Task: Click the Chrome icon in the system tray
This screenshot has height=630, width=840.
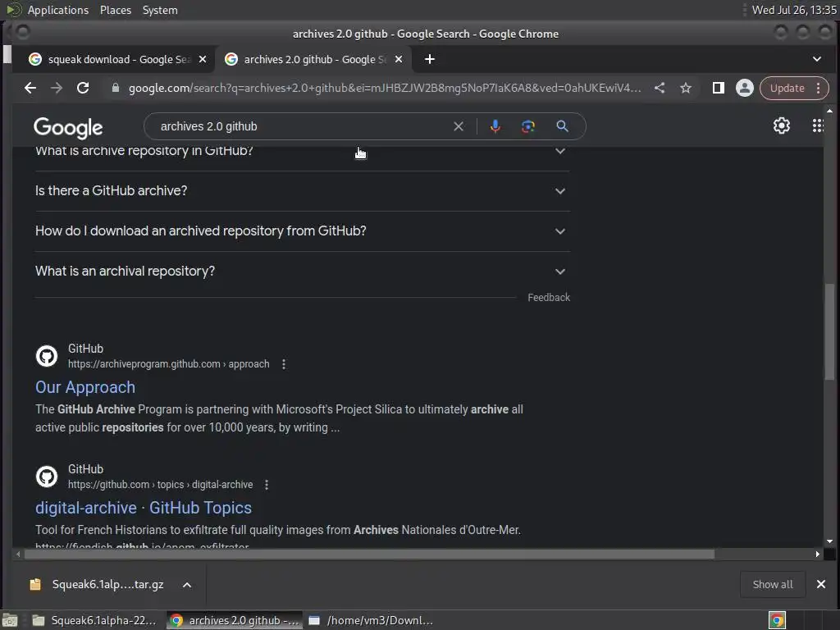Action: (x=777, y=620)
